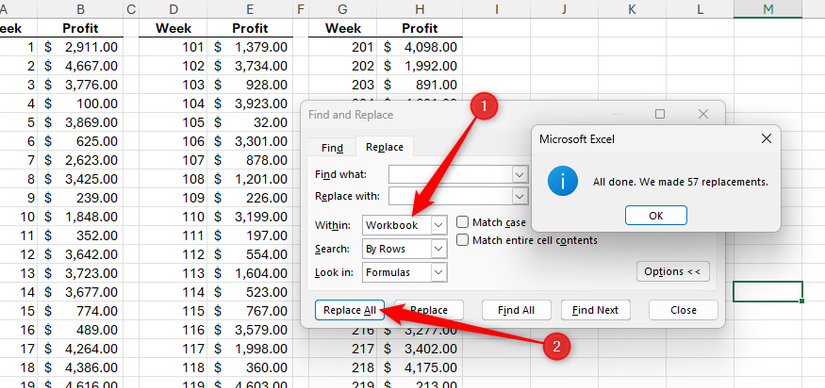Click OK in the Microsoft Excel message box
The height and width of the screenshot is (388, 825).
click(x=656, y=215)
